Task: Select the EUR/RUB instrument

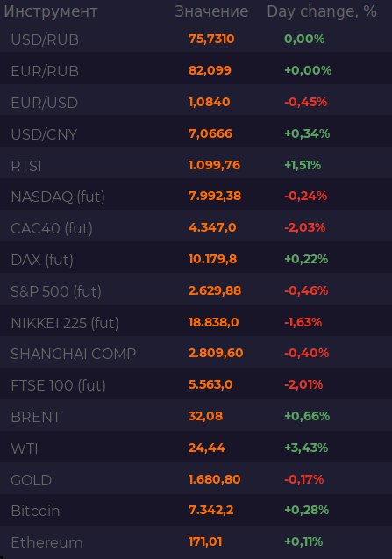Action: coord(196,70)
